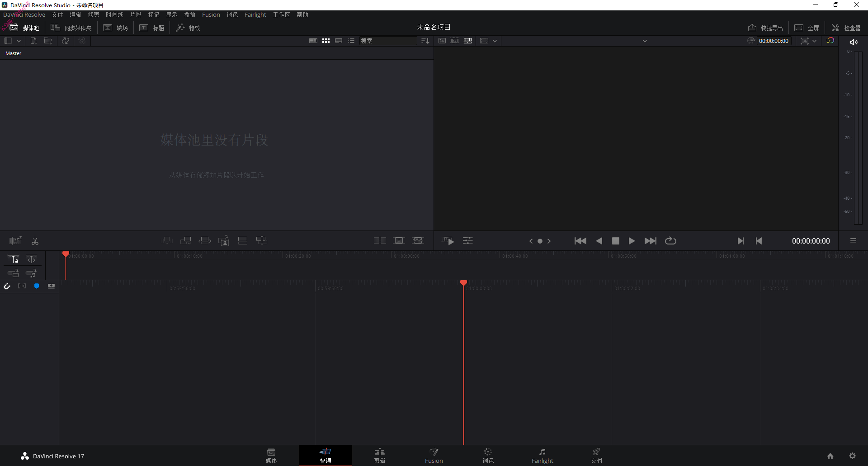Click the Smooth Cut transition icon
Viewport: 868px width, 466px height.
click(418, 240)
